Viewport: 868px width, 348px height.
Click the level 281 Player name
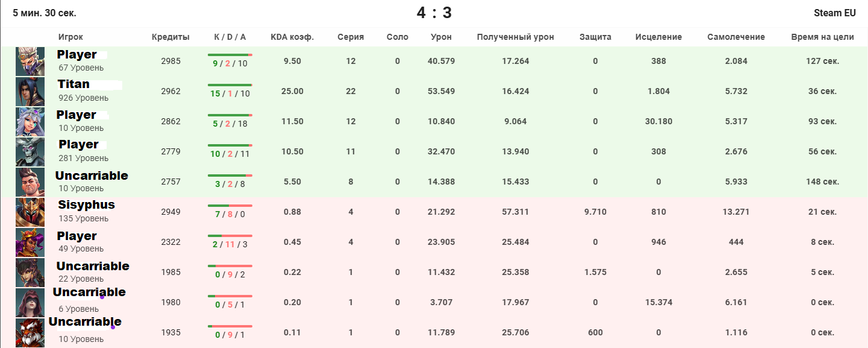(78, 145)
